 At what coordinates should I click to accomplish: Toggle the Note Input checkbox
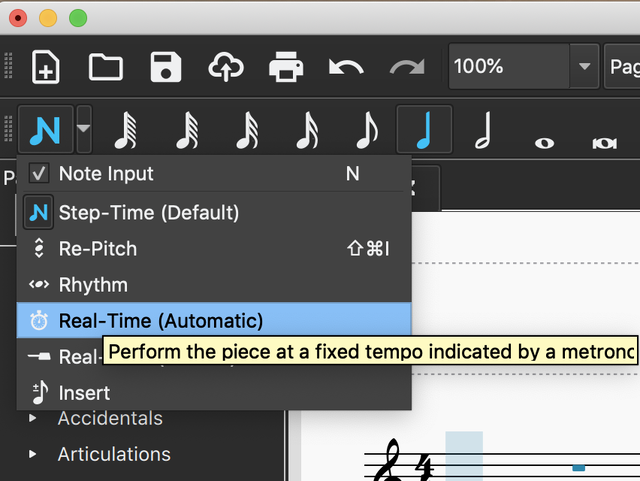point(38,173)
